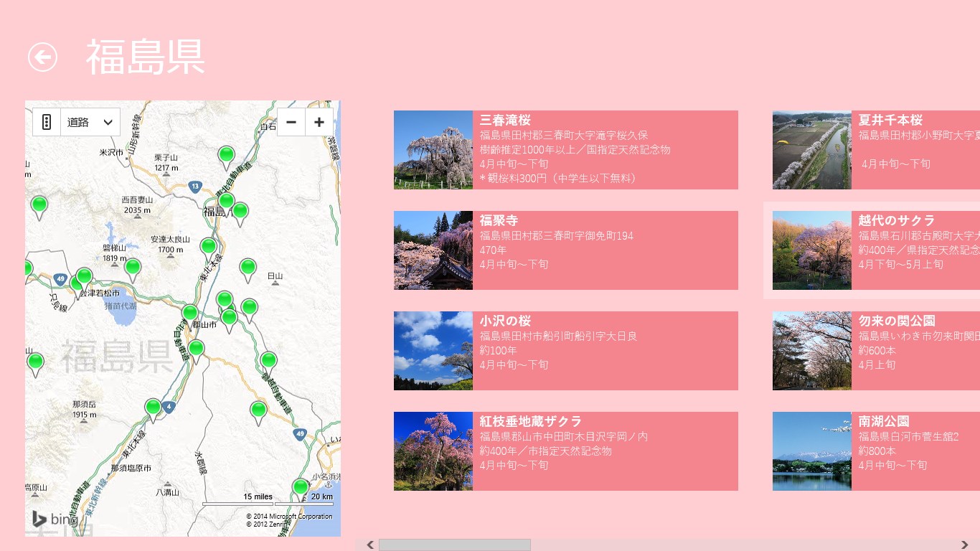Zoom out using the minus button on map
The image size is (980, 551).
click(x=291, y=121)
